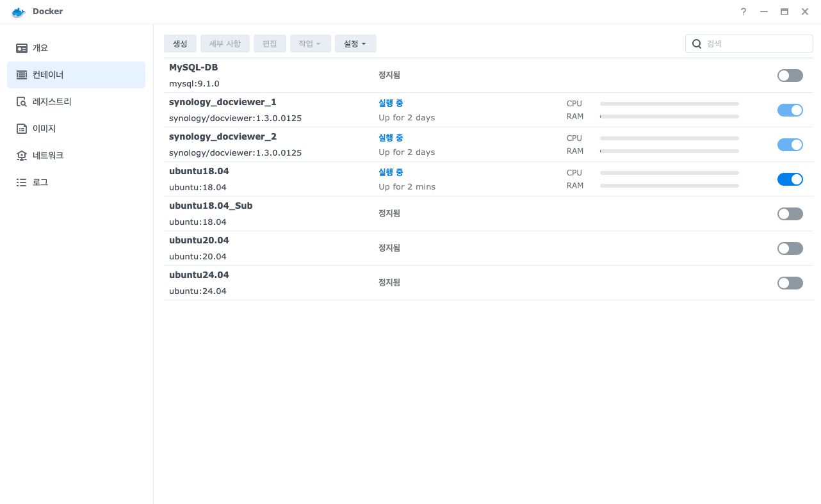Click the 이미지 image sidebar icon
821x504 pixels.
pos(22,129)
